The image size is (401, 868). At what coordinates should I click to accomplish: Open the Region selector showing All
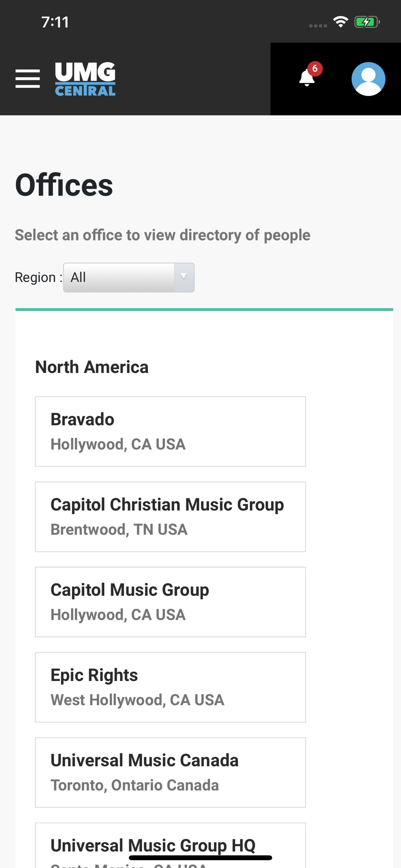click(119, 277)
